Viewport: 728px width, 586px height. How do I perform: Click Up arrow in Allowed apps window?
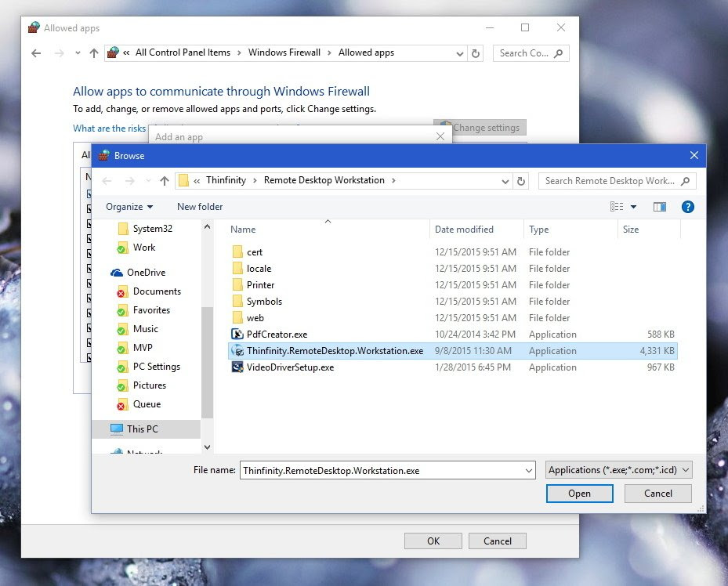pos(94,53)
